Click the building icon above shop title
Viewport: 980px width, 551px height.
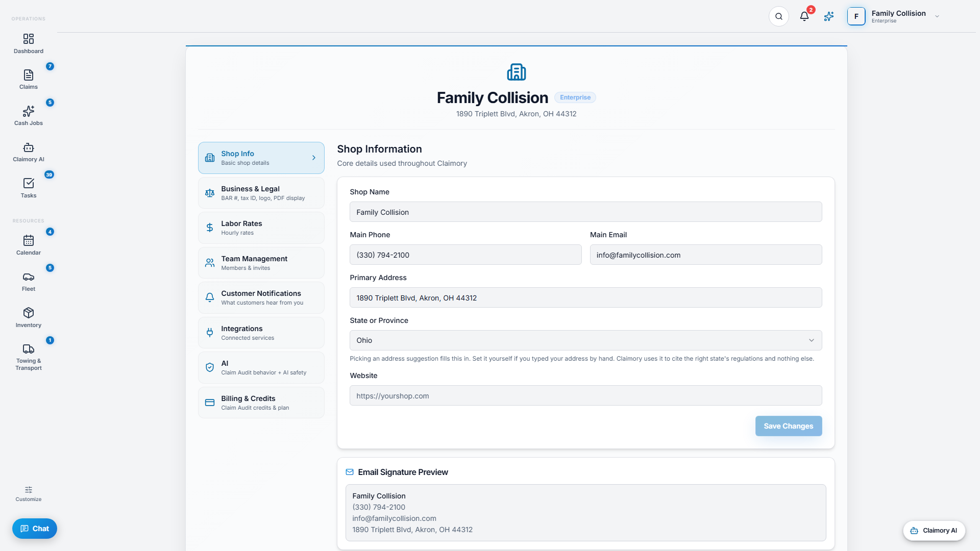click(x=517, y=72)
